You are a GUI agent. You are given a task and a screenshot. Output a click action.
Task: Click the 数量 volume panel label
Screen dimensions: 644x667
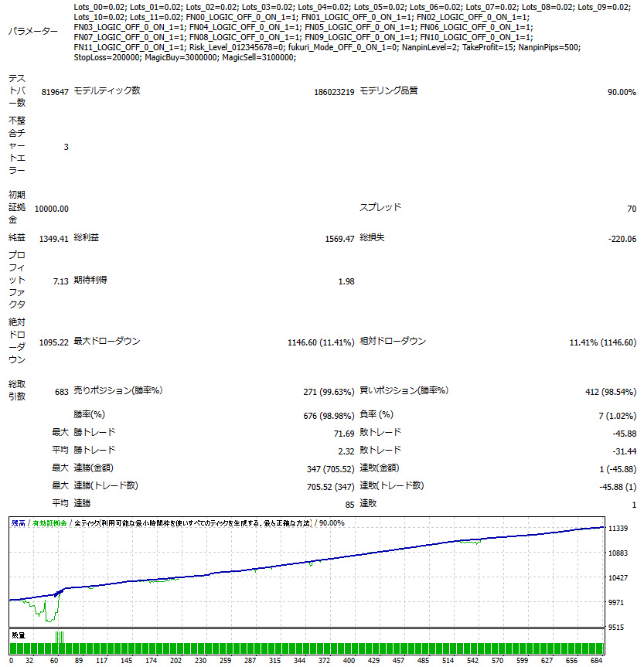[19, 636]
